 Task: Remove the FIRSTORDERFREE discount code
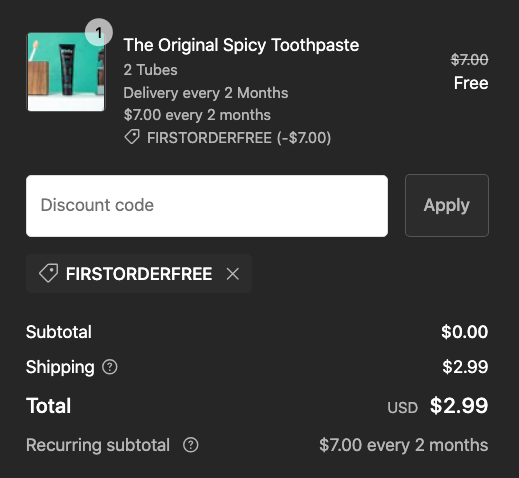point(233,274)
